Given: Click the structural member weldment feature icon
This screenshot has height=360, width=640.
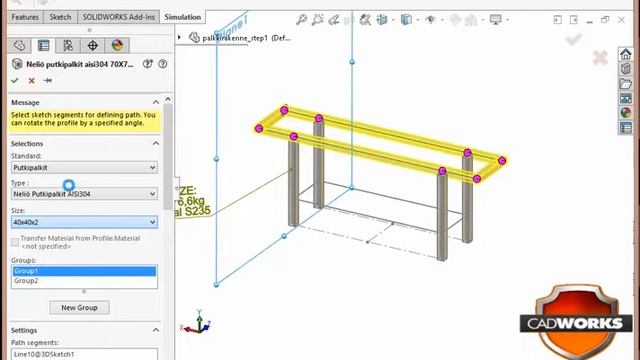Looking at the screenshot, I should (x=17, y=64).
